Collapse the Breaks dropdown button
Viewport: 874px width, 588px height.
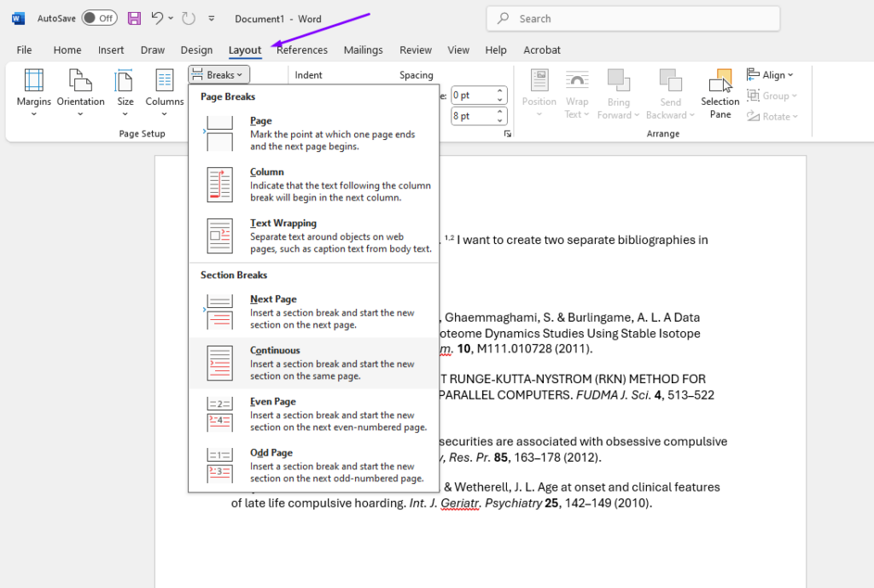[x=219, y=75]
